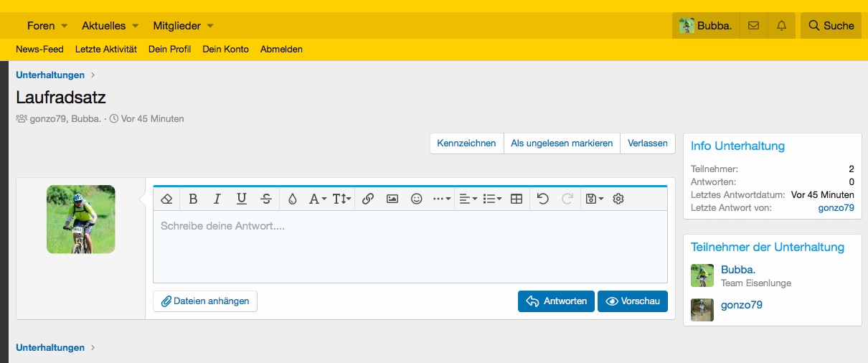Open the bell notifications icon

782,26
